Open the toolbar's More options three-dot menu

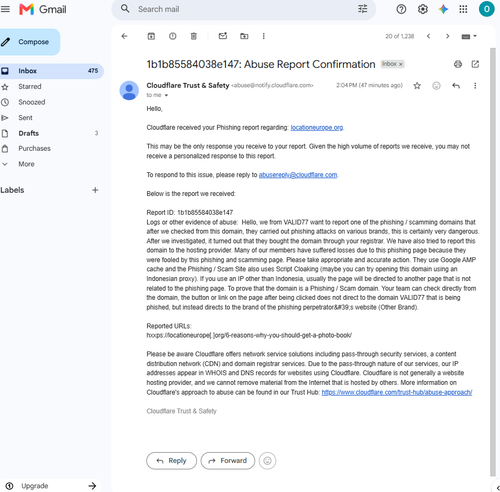click(x=264, y=36)
